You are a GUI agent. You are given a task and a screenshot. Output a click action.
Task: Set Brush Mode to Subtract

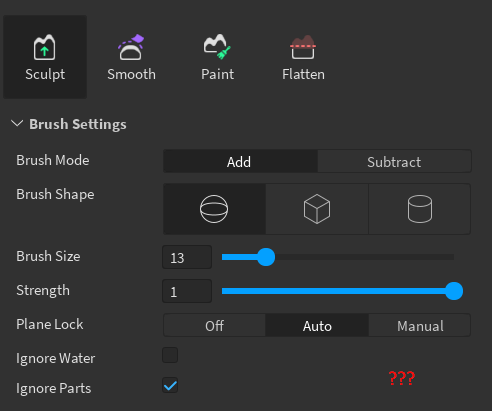coord(394,161)
